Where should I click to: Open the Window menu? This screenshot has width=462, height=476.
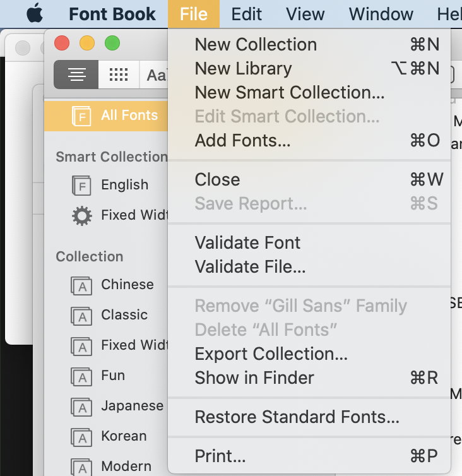coord(381,14)
